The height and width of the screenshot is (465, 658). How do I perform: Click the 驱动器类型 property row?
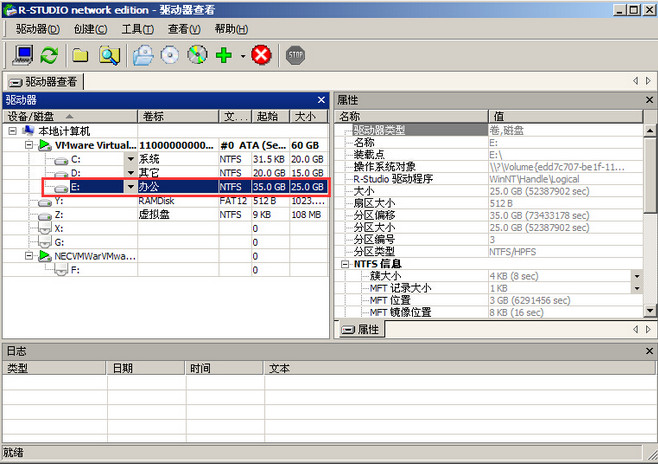(489, 130)
